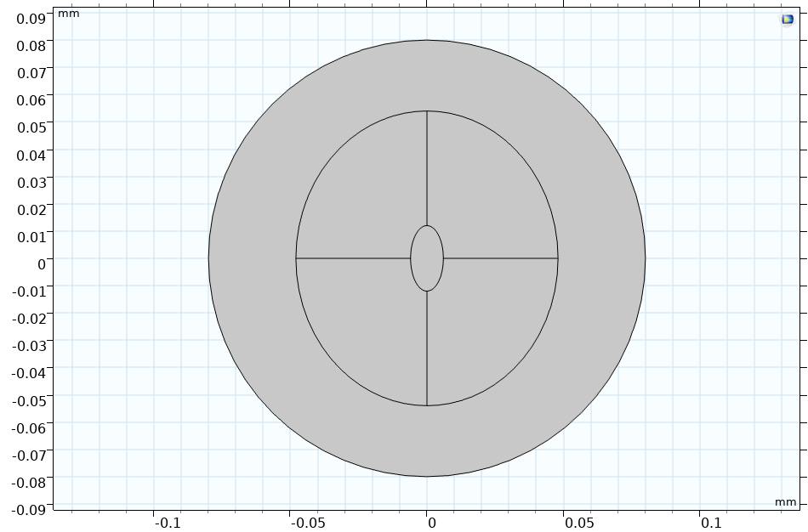Click the x-axis label -0.1
Image resolution: width=808 pixels, height=532 pixels.
pyautogui.click(x=168, y=524)
